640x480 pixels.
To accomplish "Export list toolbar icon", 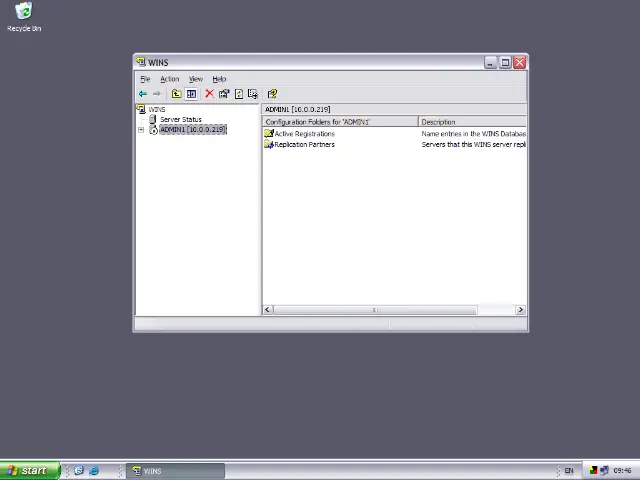I will click(253, 94).
